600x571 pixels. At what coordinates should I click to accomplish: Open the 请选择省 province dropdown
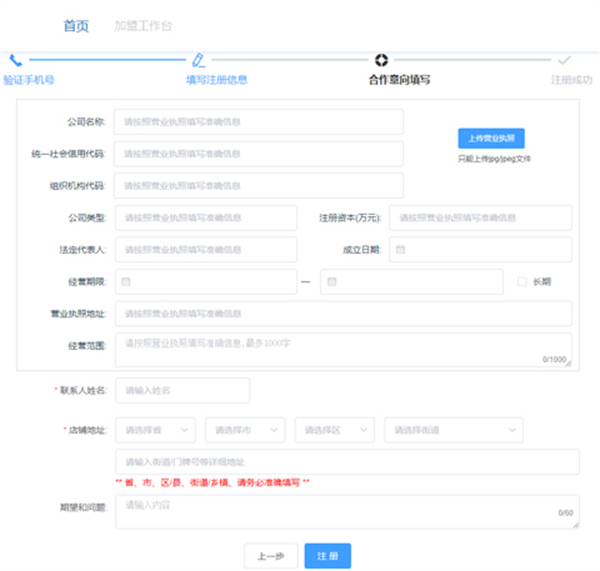pyautogui.click(x=155, y=430)
